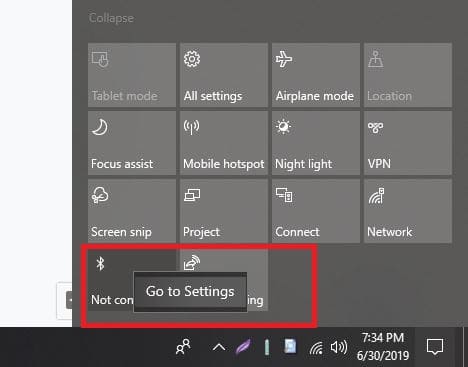Image resolution: width=468 pixels, height=367 pixels.
Task: Open All settings gear tile
Action: [x=224, y=75]
